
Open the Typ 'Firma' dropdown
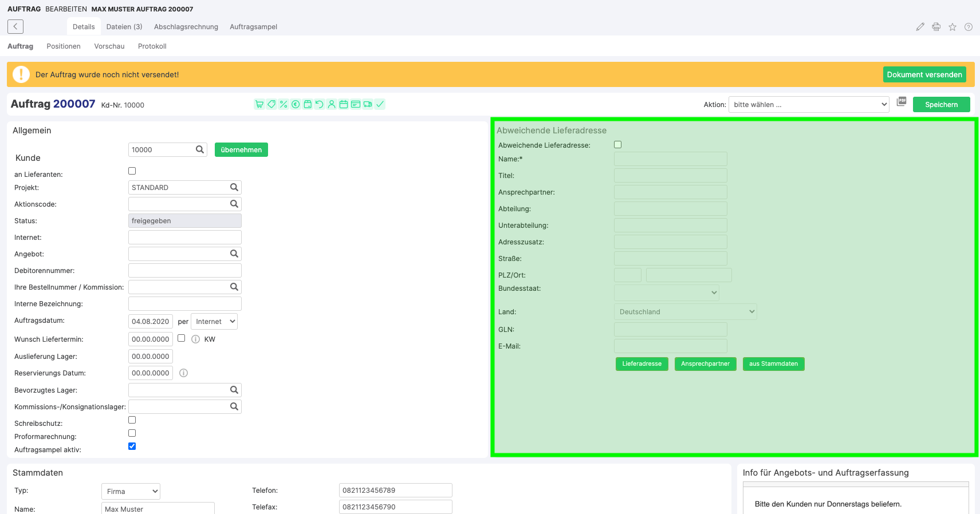(x=131, y=491)
